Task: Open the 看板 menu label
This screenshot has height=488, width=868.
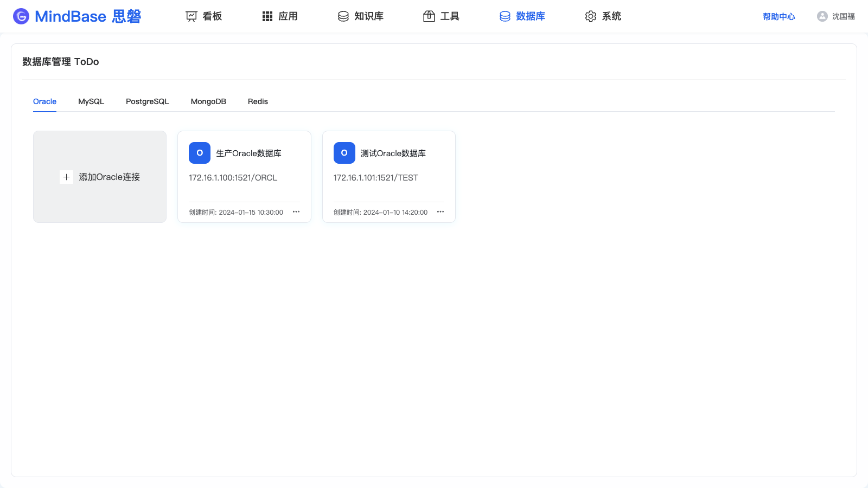Action: tap(212, 16)
